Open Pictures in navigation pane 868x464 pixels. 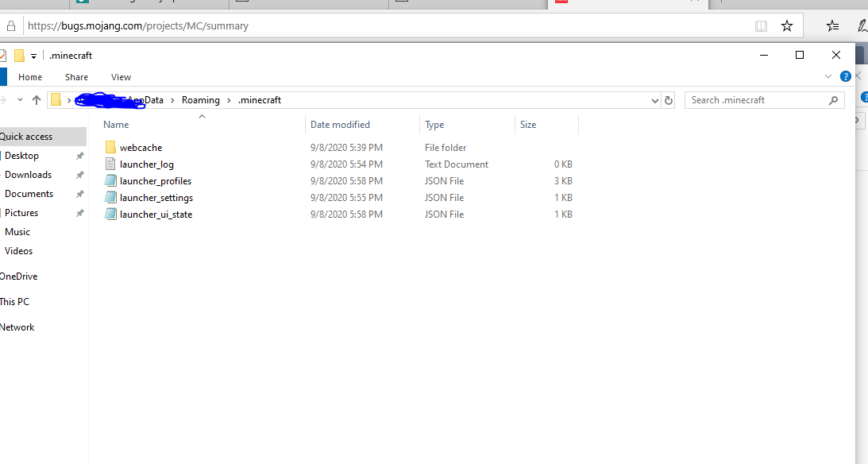21,213
